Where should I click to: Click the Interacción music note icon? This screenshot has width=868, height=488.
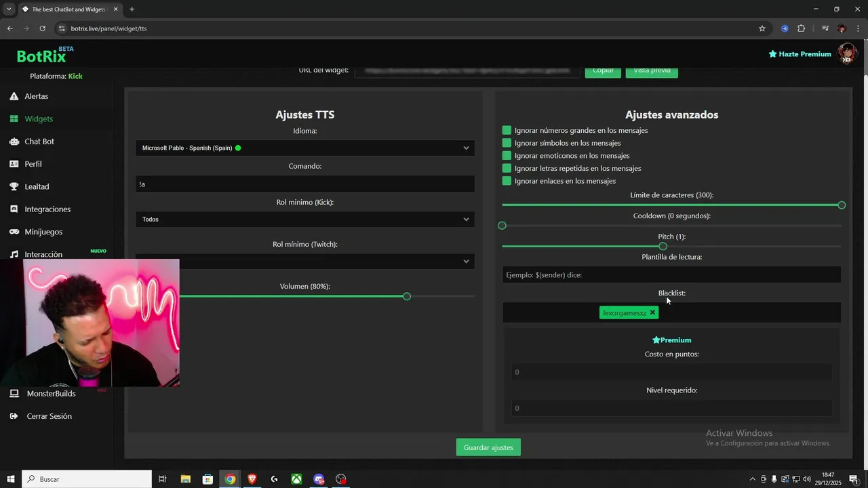[x=14, y=254]
